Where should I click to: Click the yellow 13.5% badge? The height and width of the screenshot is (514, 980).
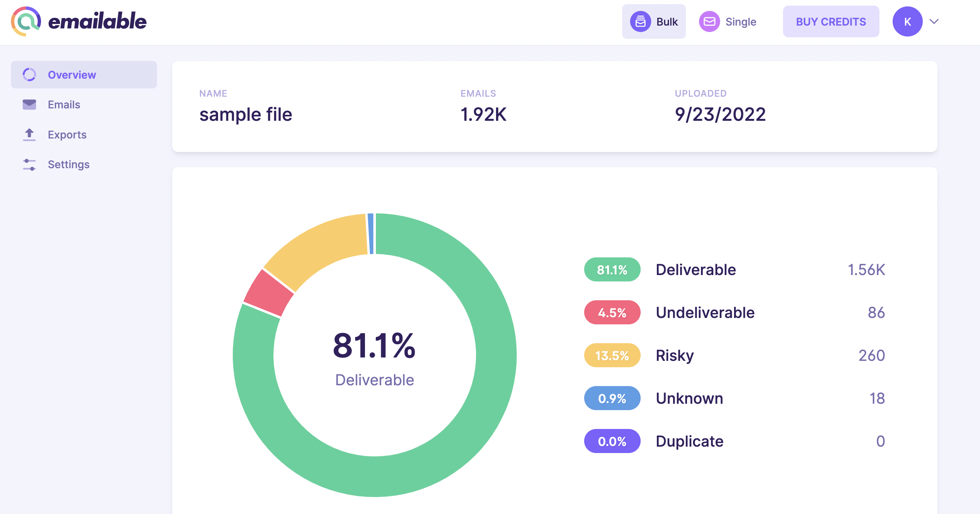pyautogui.click(x=612, y=356)
